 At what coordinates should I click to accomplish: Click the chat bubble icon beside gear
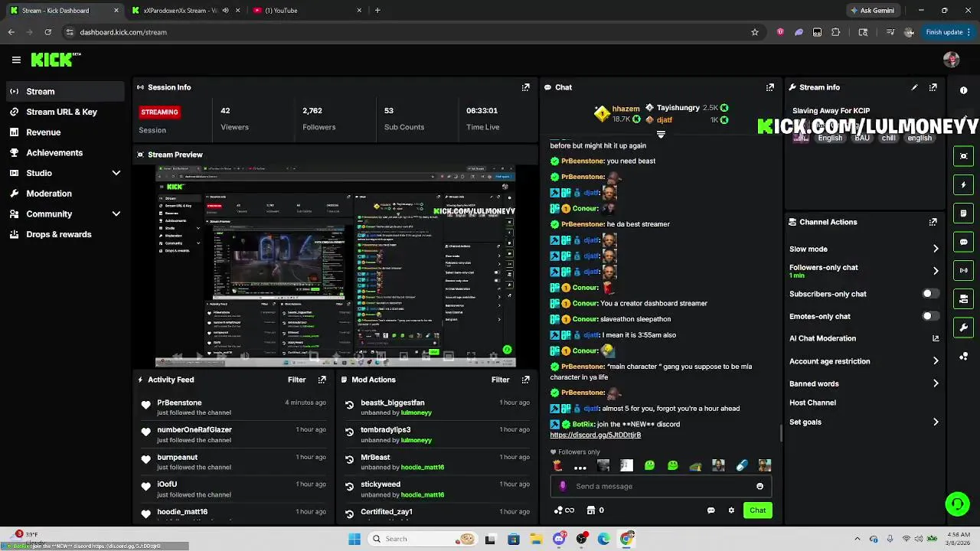(711, 510)
